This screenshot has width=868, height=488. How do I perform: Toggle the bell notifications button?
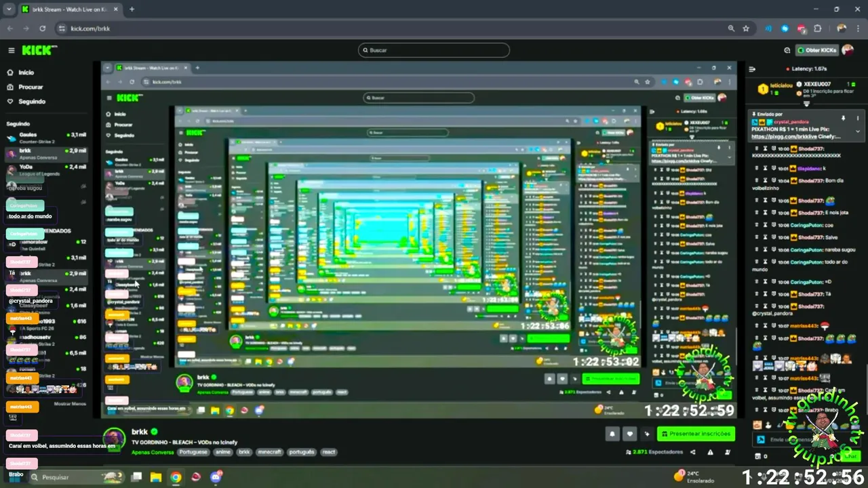(613, 434)
